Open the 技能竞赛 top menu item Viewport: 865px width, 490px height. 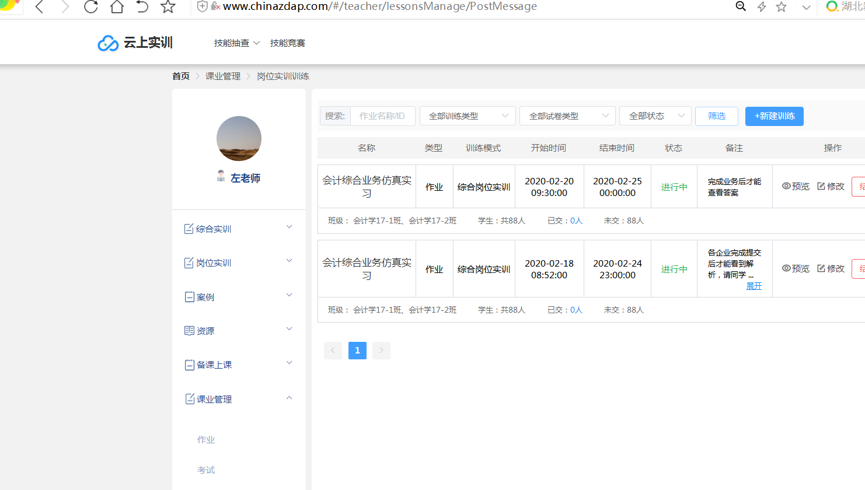click(x=287, y=43)
